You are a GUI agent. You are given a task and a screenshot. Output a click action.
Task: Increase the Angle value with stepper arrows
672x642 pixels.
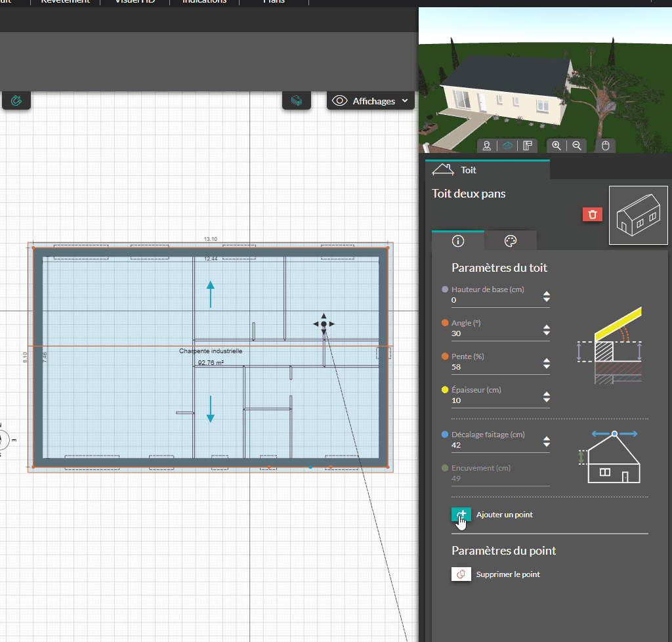coord(547,327)
